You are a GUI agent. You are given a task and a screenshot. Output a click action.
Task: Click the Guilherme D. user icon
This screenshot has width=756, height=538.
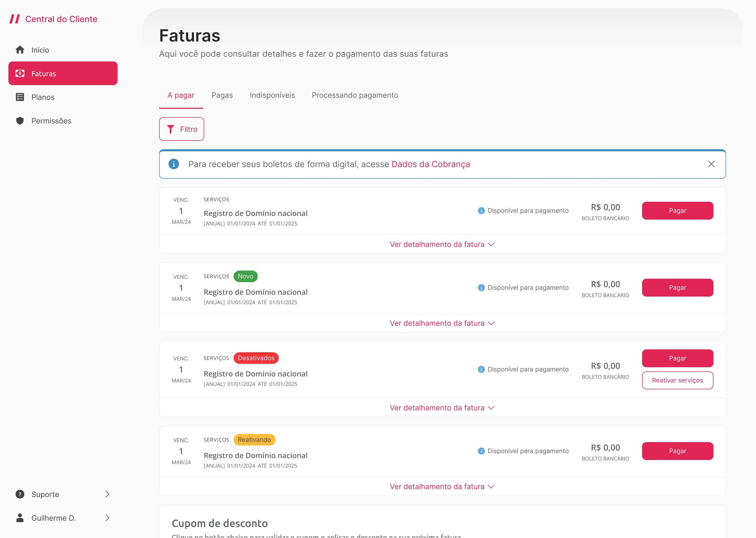pos(20,518)
